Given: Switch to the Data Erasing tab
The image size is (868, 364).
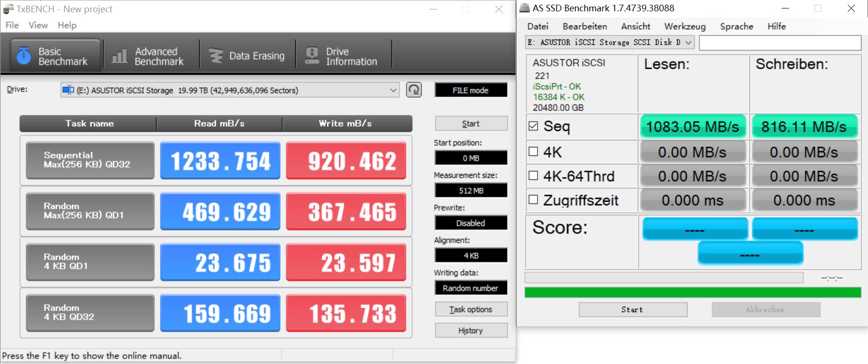Looking at the screenshot, I should [247, 56].
